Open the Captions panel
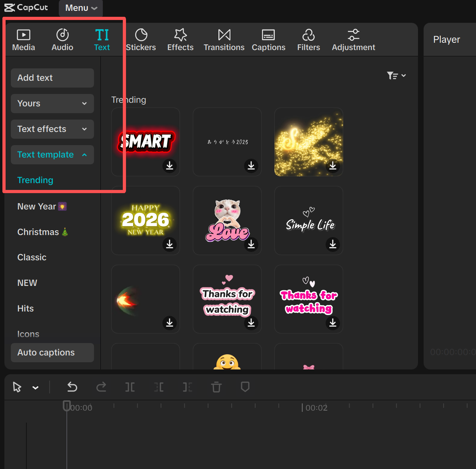Image resolution: width=476 pixels, height=469 pixels. (268, 39)
